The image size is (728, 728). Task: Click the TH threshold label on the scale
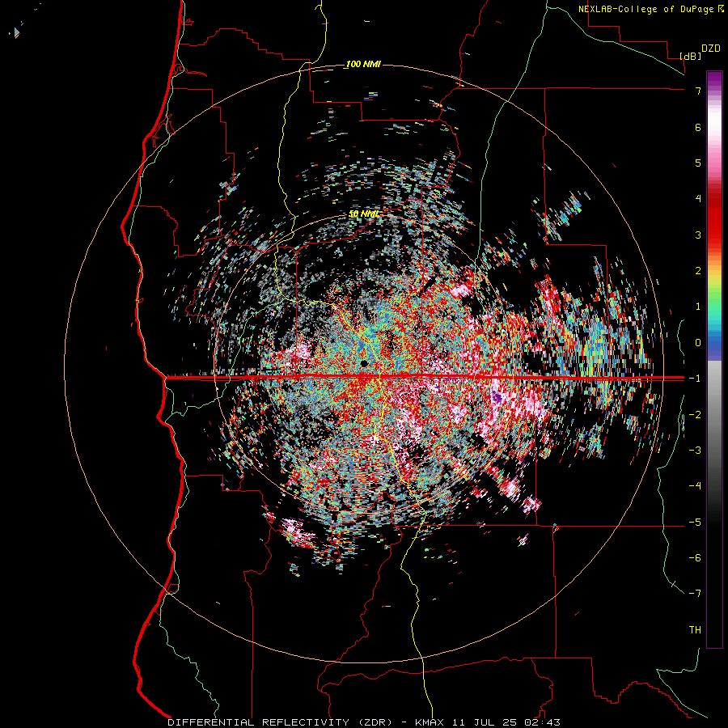pyautogui.click(x=695, y=630)
